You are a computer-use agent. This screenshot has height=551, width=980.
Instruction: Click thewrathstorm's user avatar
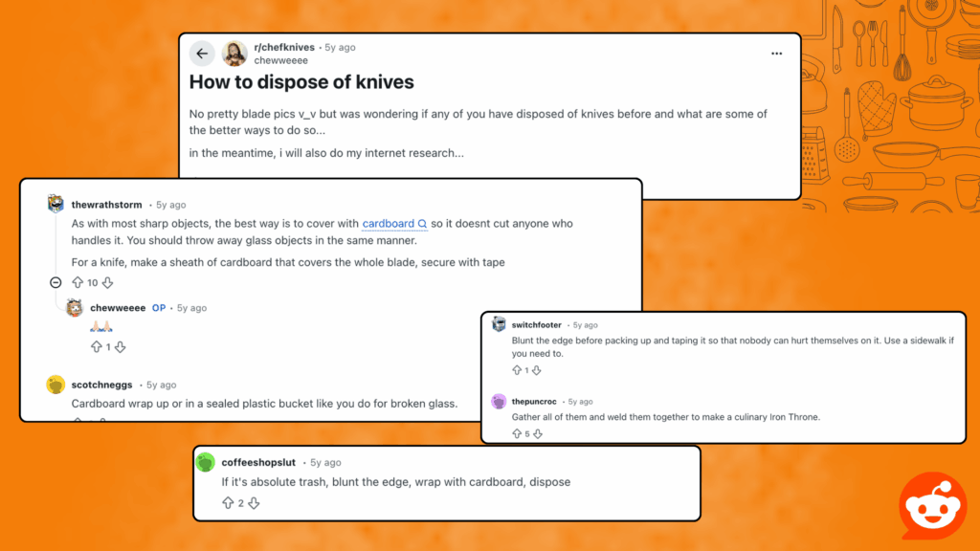pyautogui.click(x=56, y=204)
